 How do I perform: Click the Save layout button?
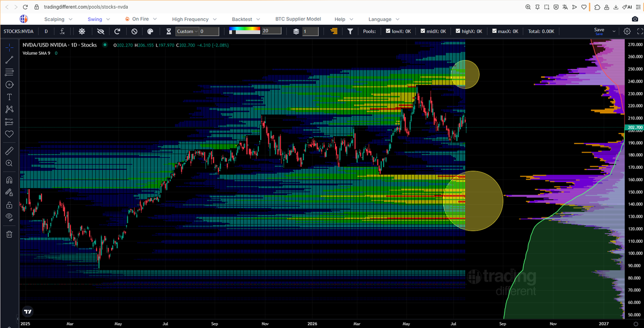599,31
